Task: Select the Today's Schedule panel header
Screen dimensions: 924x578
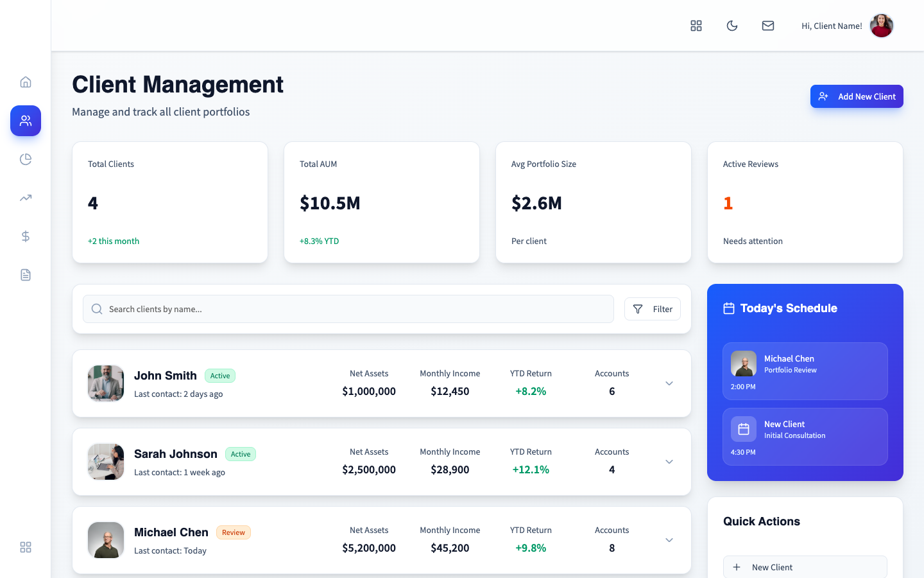Action: [789, 308]
